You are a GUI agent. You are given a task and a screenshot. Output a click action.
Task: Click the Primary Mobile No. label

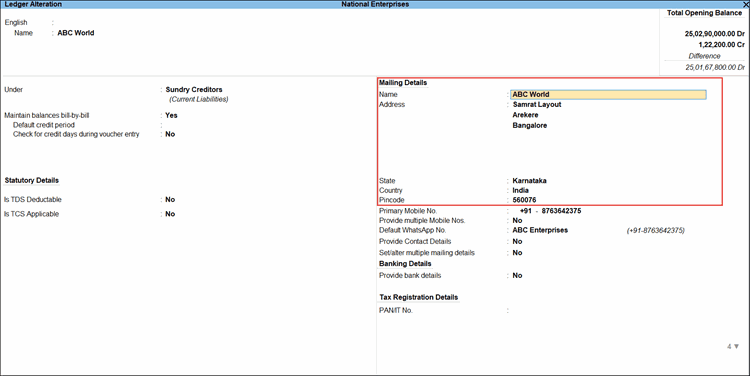pyautogui.click(x=408, y=211)
